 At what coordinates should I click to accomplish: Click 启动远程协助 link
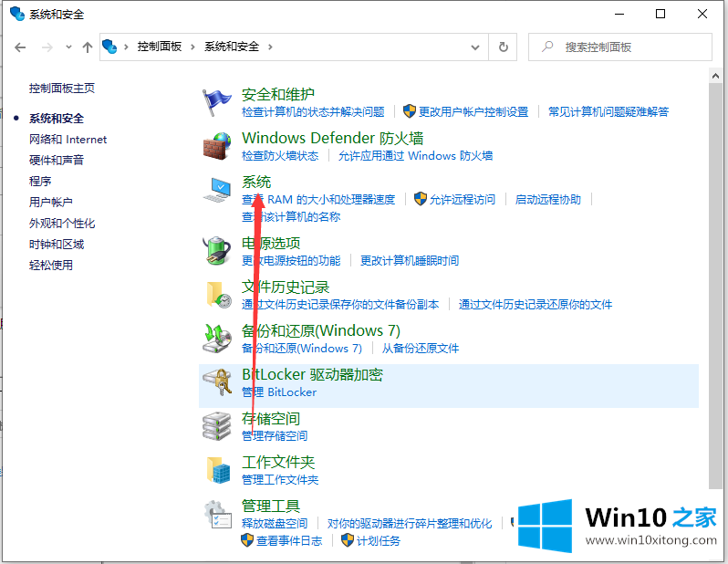548,199
